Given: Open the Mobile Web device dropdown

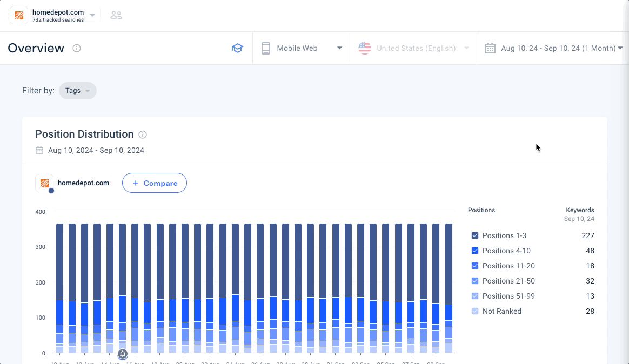Looking at the screenshot, I should (x=302, y=48).
